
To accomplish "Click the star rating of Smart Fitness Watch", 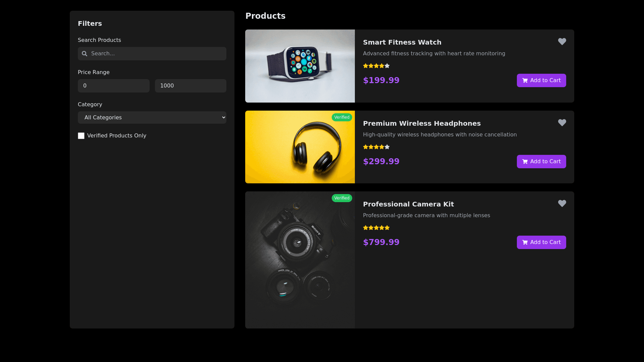I will coord(376,66).
